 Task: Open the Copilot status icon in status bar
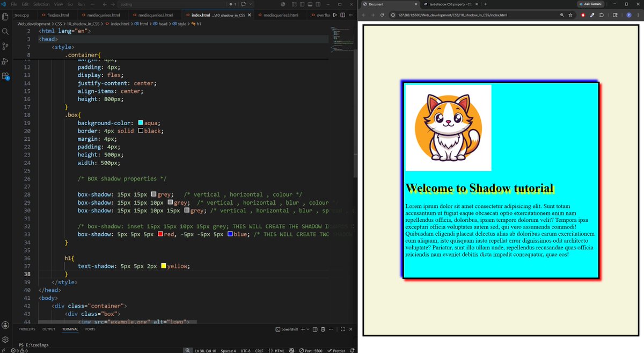[291, 350]
